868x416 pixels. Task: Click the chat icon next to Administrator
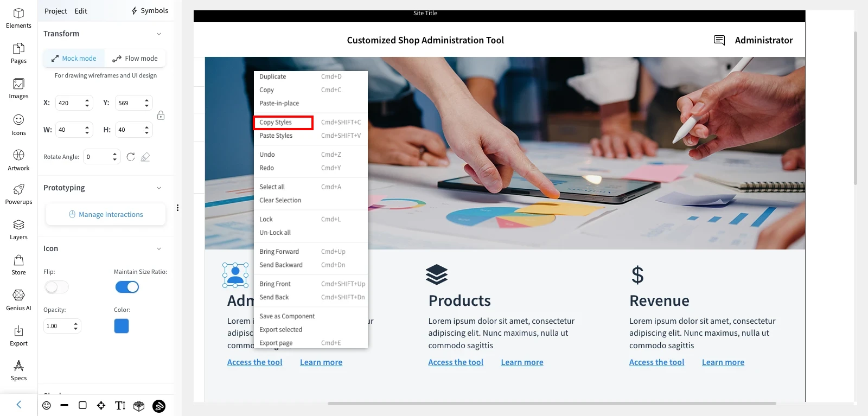719,40
